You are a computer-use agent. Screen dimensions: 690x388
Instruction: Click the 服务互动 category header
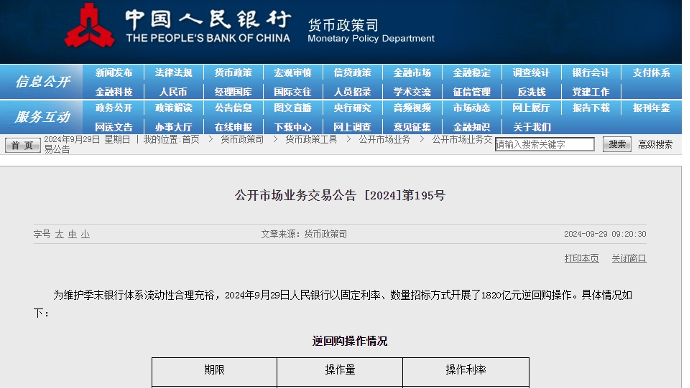[x=43, y=117]
